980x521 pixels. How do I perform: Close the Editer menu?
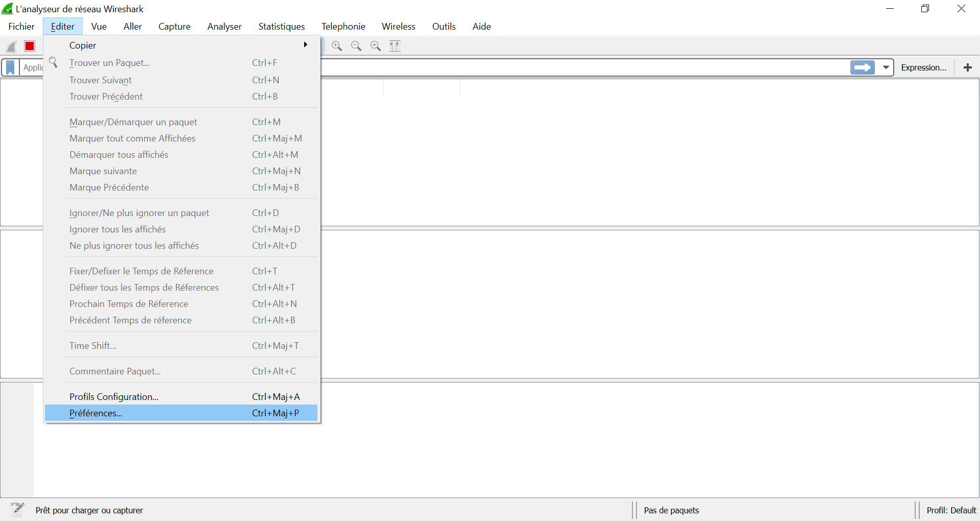tap(63, 27)
